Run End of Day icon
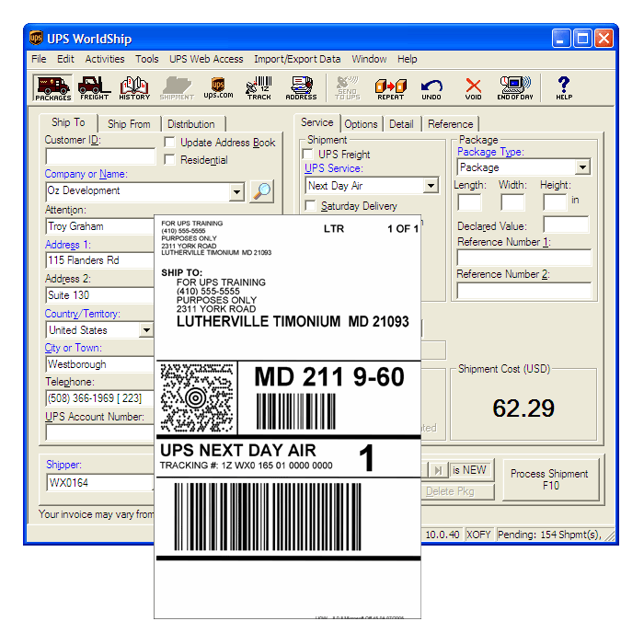 [x=515, y=88]
